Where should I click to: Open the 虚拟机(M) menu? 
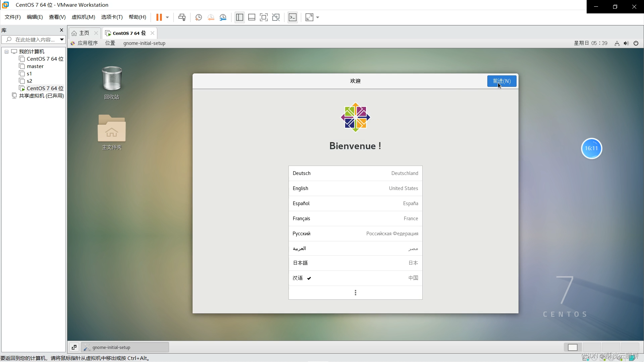pos(83,17)
